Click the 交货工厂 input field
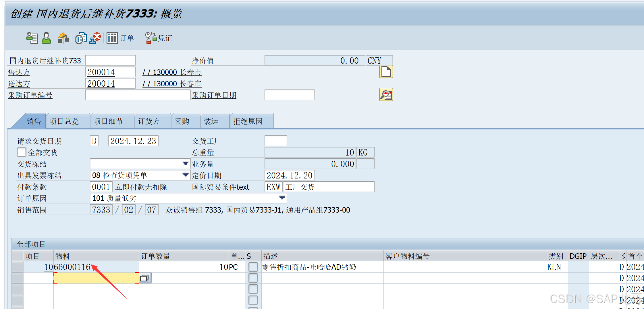The width and height of the screenshot is (644, 309). click(x=276, y=141)
